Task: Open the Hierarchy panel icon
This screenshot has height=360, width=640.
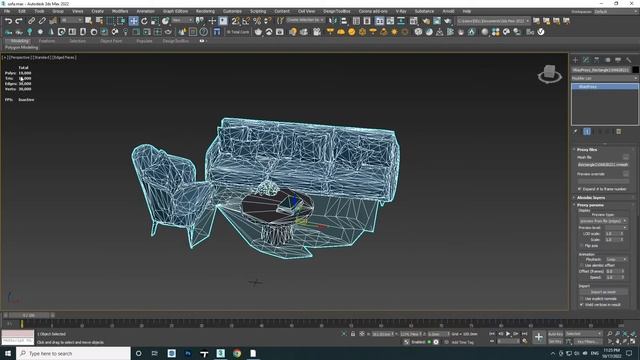Action: coord(597,60)
